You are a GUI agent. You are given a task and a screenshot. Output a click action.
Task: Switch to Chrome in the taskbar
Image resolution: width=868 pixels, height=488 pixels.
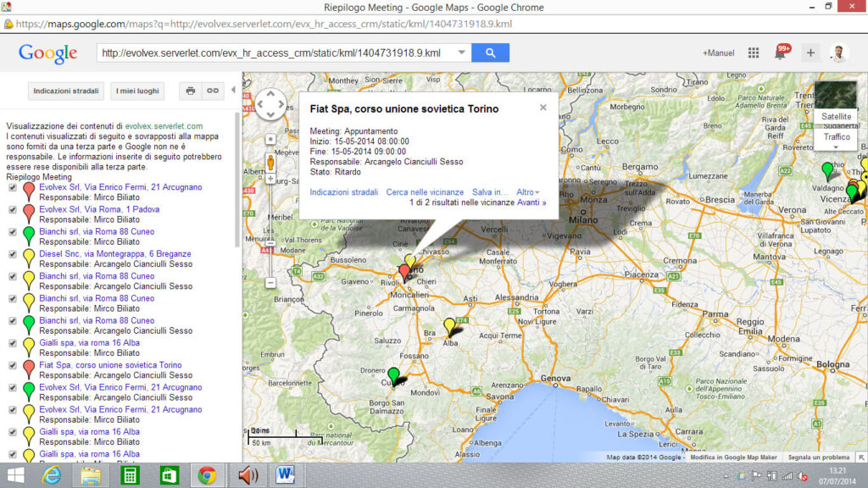(x=207, y=475)
